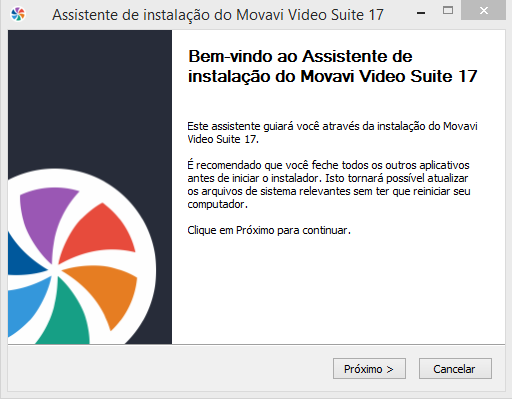Click the red petal of Movavi logo
This screenshot has width=512, height=402.
point(100,233)
